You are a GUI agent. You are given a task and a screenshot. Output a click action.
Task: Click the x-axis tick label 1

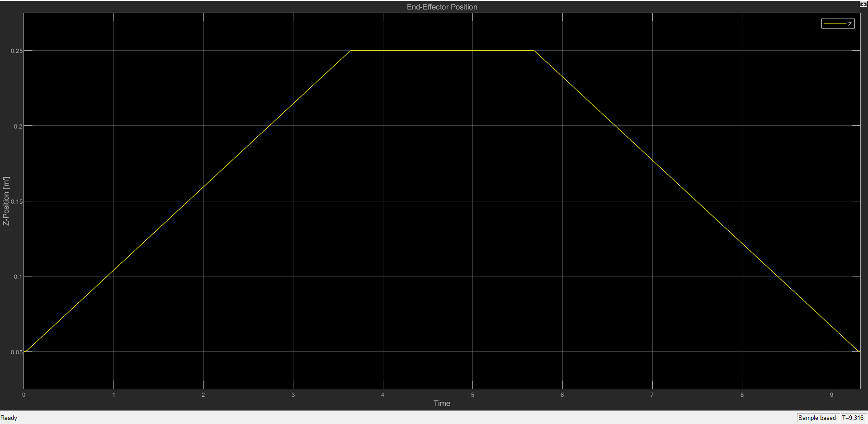tap(113, 395)
